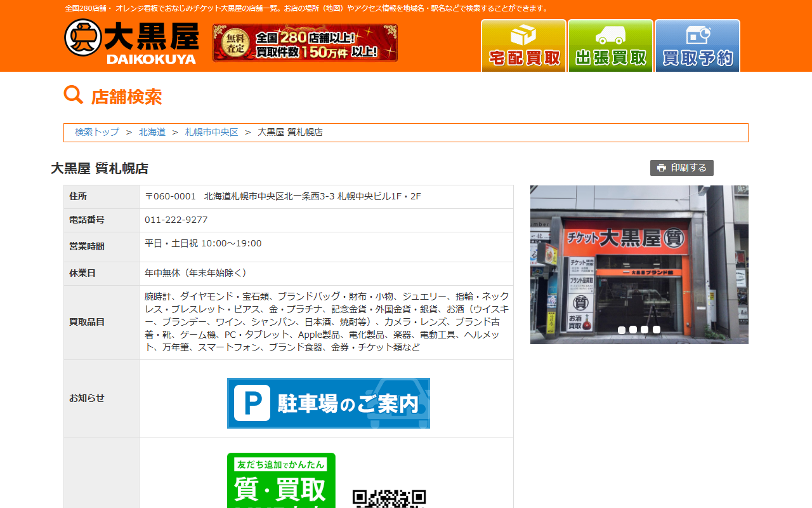Click the breadcrumb text 大黒屋 質札幌店
This screenshot has height=508, width=812.
pos(290,132)
